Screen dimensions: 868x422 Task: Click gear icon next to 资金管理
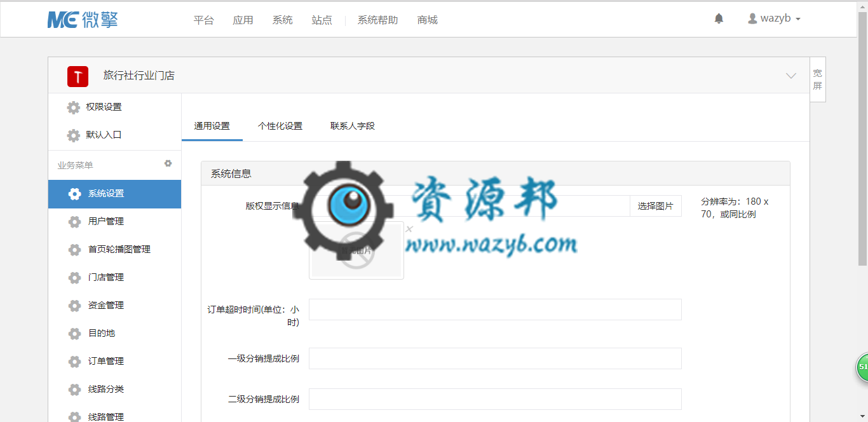coord(75,306)
